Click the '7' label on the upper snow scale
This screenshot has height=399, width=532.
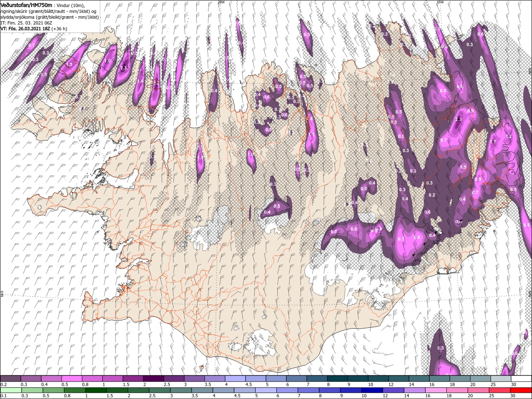pos(308,384)
